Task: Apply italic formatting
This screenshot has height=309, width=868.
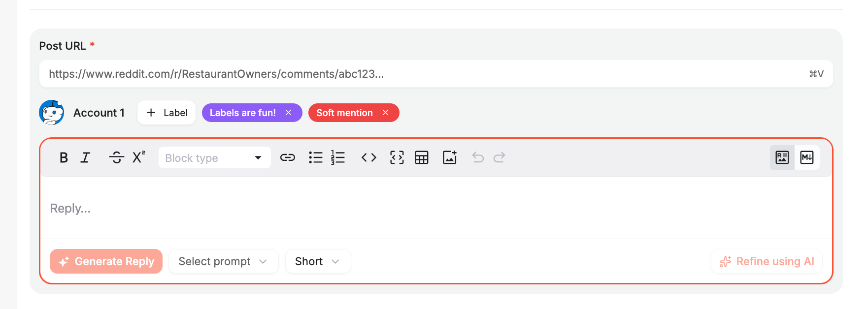Action: (85, 157)
